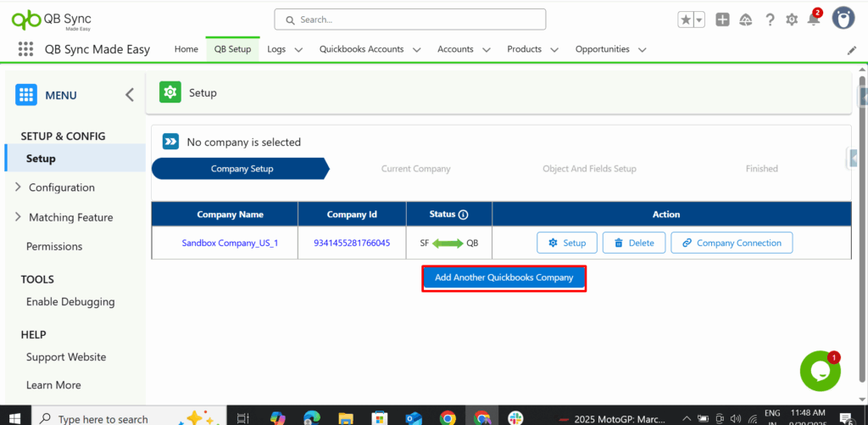Launch Microsoft Edge from the taskbar
Screen dimensions: 868x425
[x=312, y=418]
